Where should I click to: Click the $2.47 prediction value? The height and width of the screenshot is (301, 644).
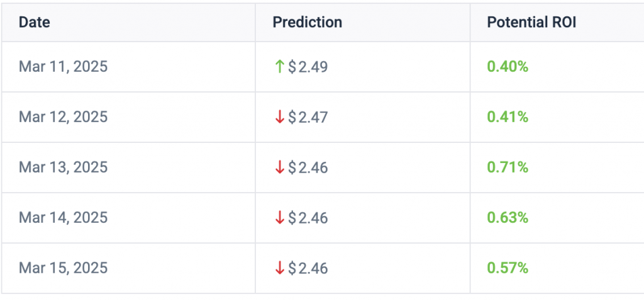[308, 117]
